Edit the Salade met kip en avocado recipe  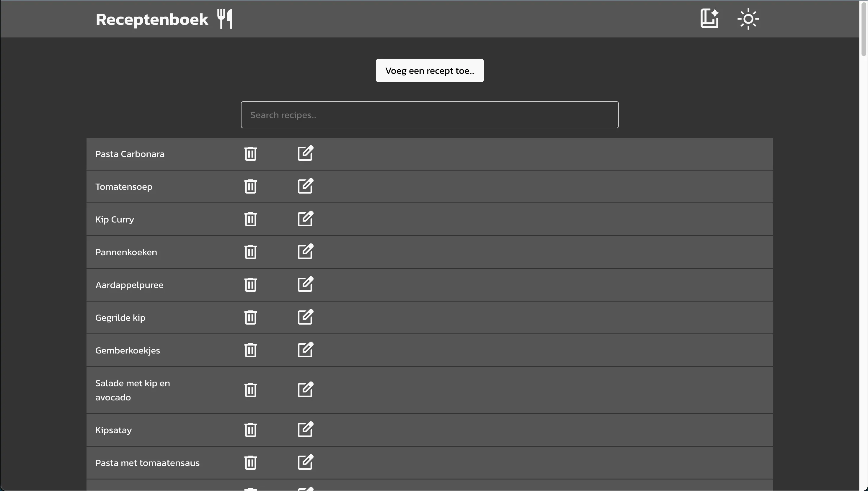tap(305, 389)
